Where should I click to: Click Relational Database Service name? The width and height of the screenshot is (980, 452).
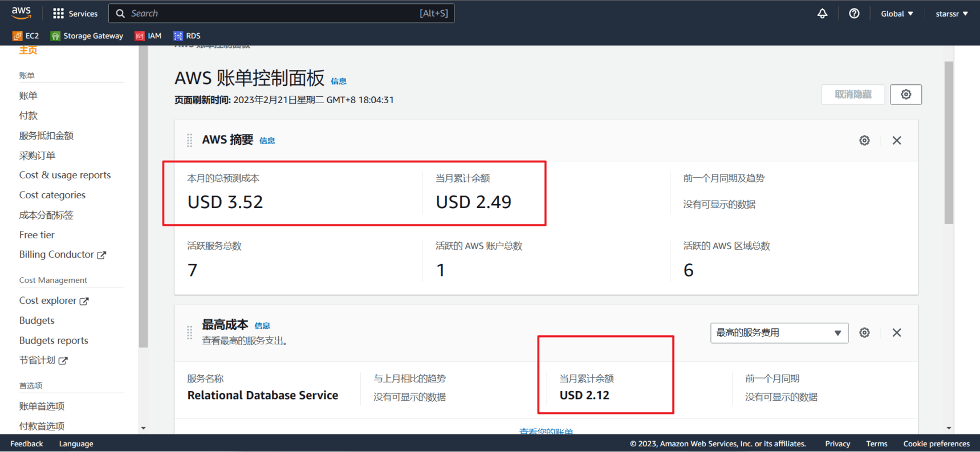click(263, 395)
